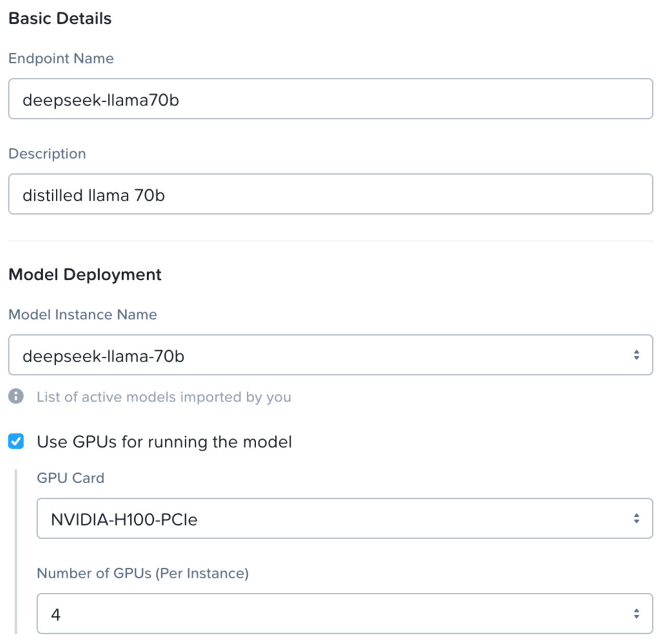Open the Number of GPUs dropdown
The image size is (668, 644).
click(x=344, y=613)
